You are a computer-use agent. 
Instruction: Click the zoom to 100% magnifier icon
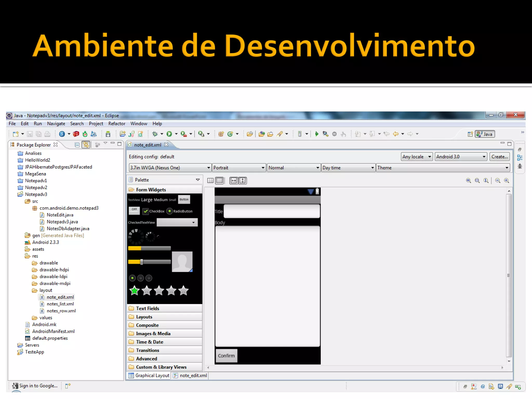tap(486, 181)
